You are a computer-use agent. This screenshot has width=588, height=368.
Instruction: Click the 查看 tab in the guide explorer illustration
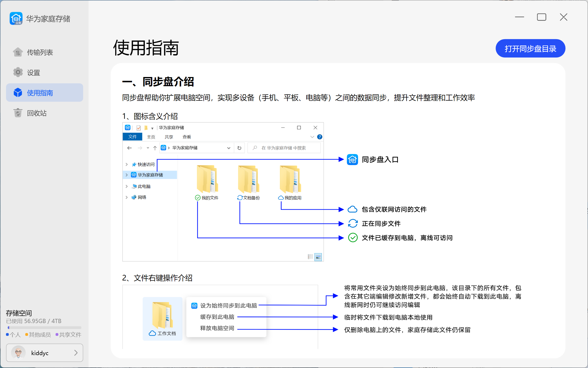(187, 137)
